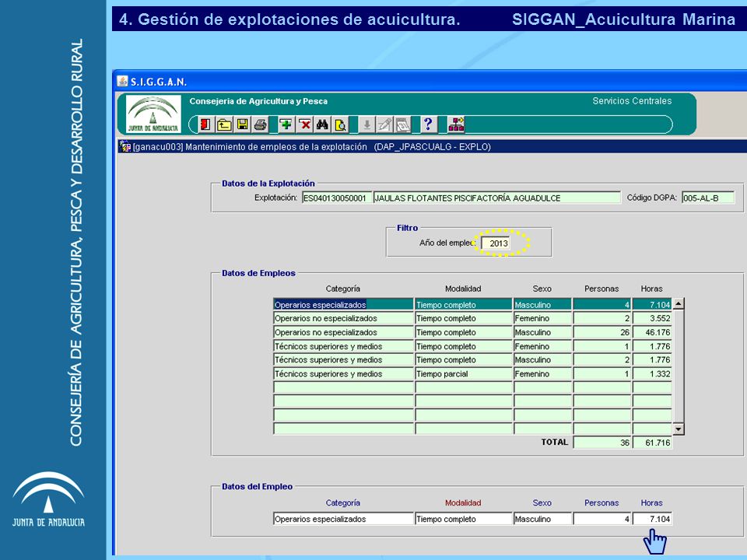This screenshot has height=560, width=747.
Task: Click Datos del Empleo Modalidad input
Action: 464,519
